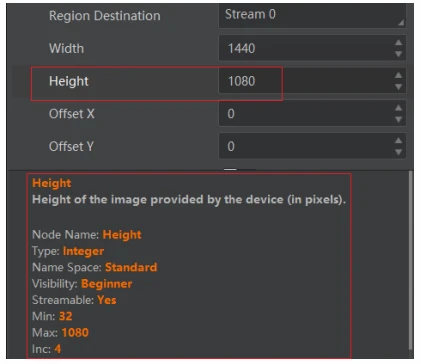Open the Region Destination Stream 0 dropdown
Image resolution: width=421 pixels, height=364 pixels.
(312, 15)
